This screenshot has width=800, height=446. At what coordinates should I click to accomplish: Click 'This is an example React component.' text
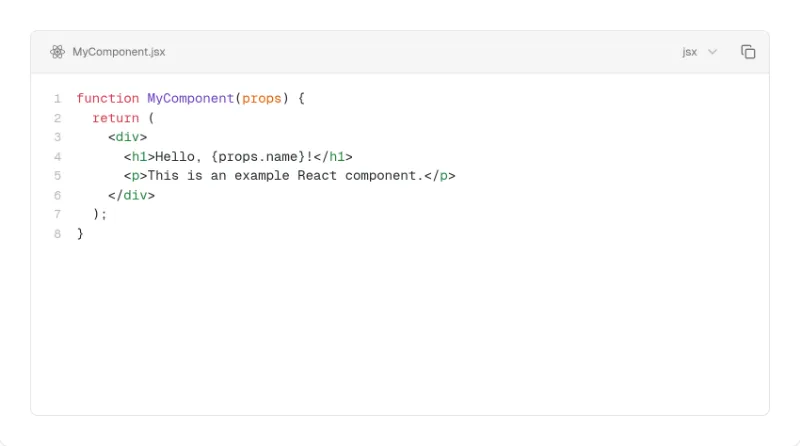pos(286,176)
